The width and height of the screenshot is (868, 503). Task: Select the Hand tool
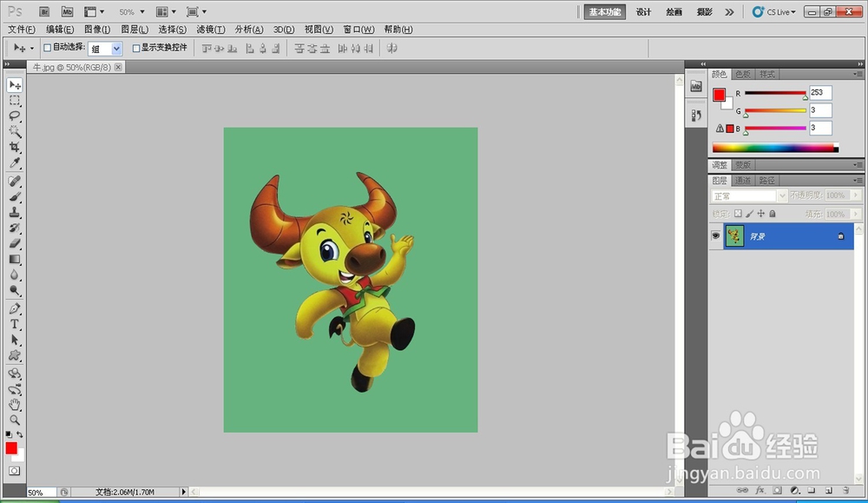15,404
